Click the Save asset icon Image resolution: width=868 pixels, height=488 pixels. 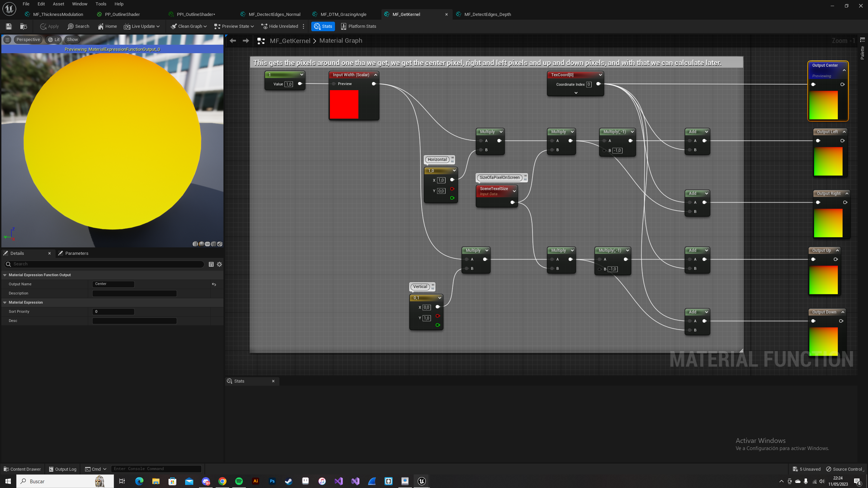(9, 26)
